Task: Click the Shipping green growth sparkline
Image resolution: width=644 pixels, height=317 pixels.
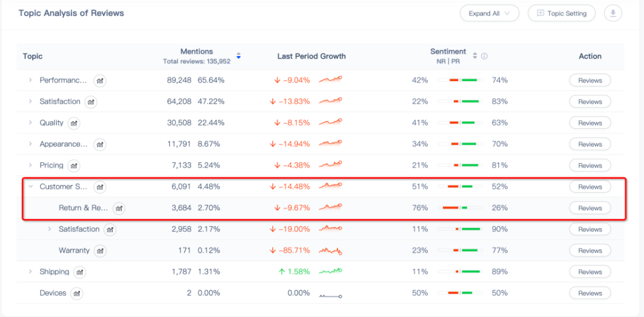Action: click(x=330, y=271)
